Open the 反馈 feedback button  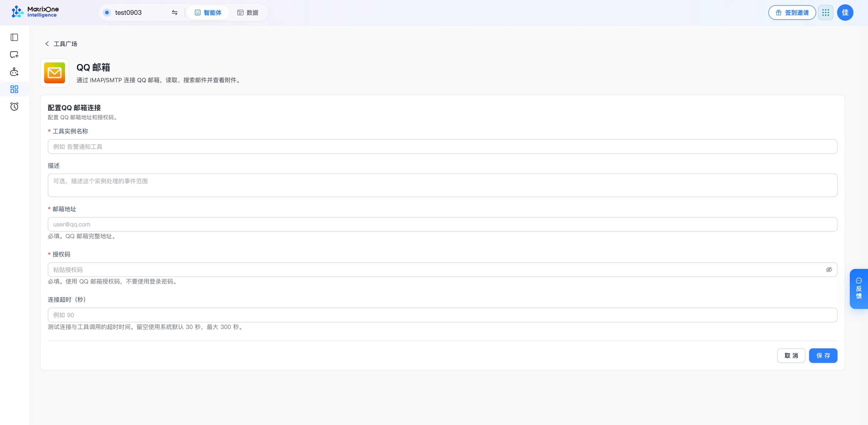[x=859, y=288]
